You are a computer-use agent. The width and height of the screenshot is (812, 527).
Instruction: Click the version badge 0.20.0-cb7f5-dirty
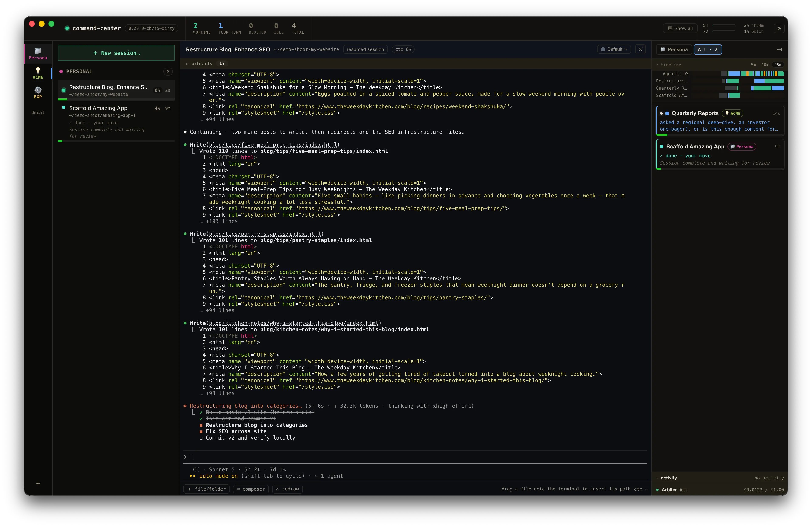point(151,28)
